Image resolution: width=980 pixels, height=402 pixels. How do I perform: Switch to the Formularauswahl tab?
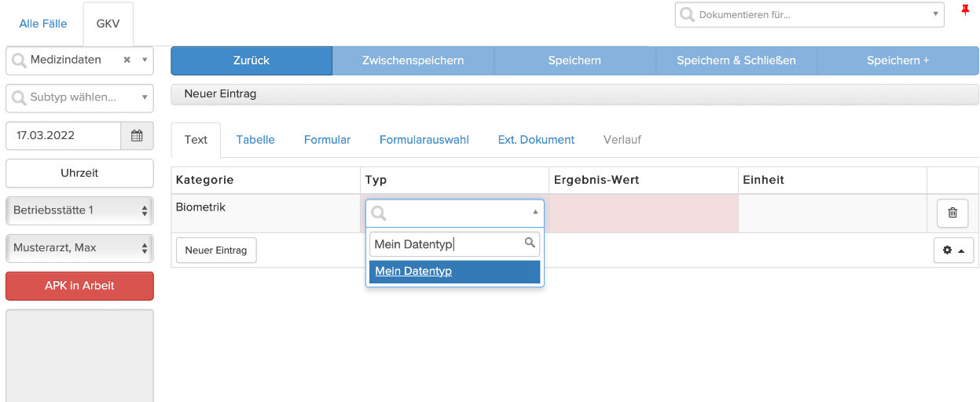pyautogui.click(x=424, y=140)
